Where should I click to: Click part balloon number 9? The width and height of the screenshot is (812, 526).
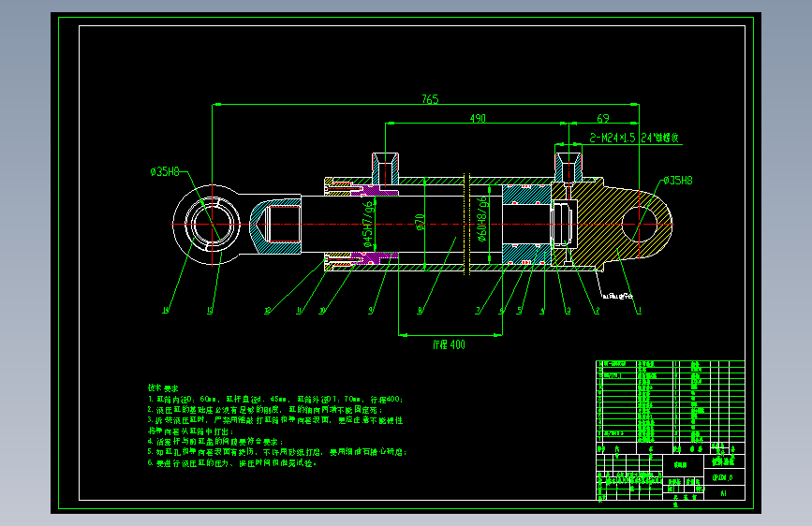371,311
